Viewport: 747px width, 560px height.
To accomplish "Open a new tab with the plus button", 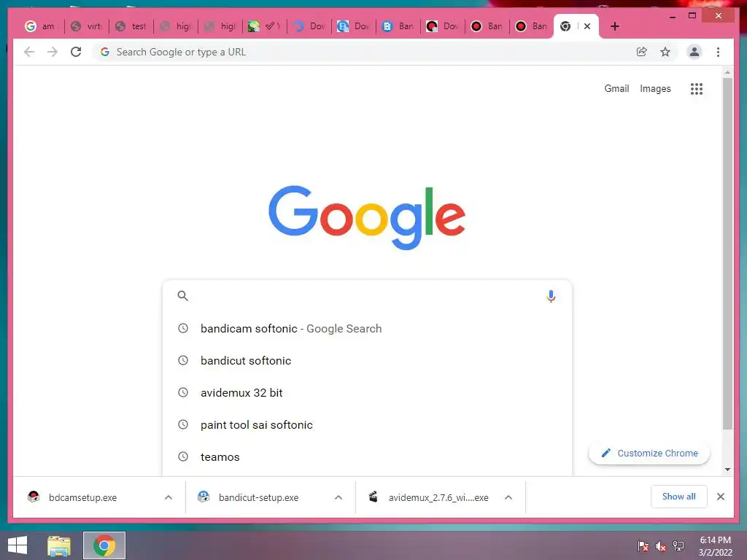I will tap(614, 26).
